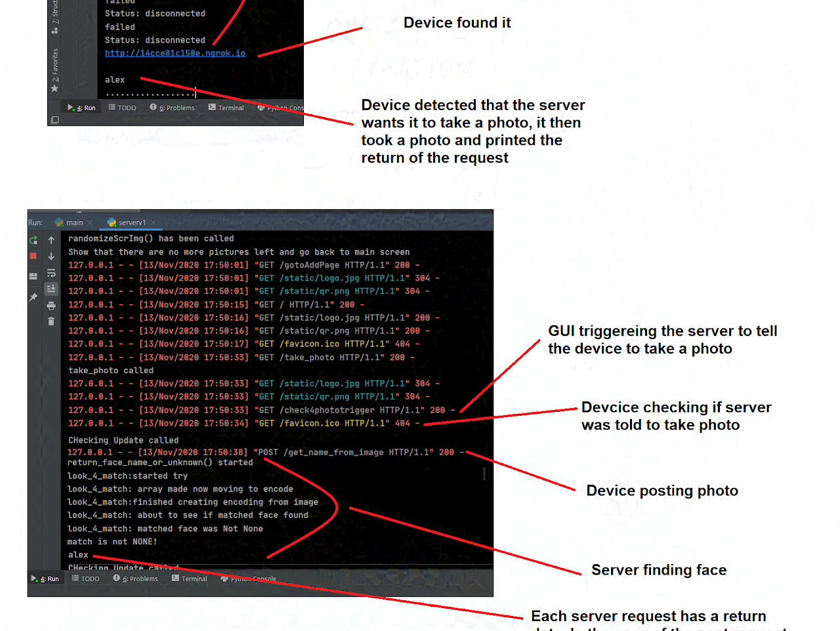Click the 'match is not NONE!' line
The height and width of the screenshot is (631, 840).
(112, 542)
